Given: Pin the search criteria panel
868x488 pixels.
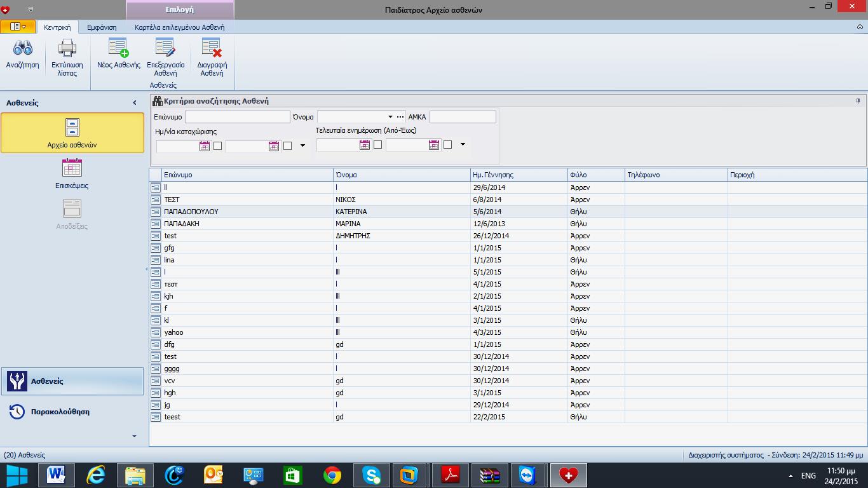Looking at the screenshot, I should point(858,101).
